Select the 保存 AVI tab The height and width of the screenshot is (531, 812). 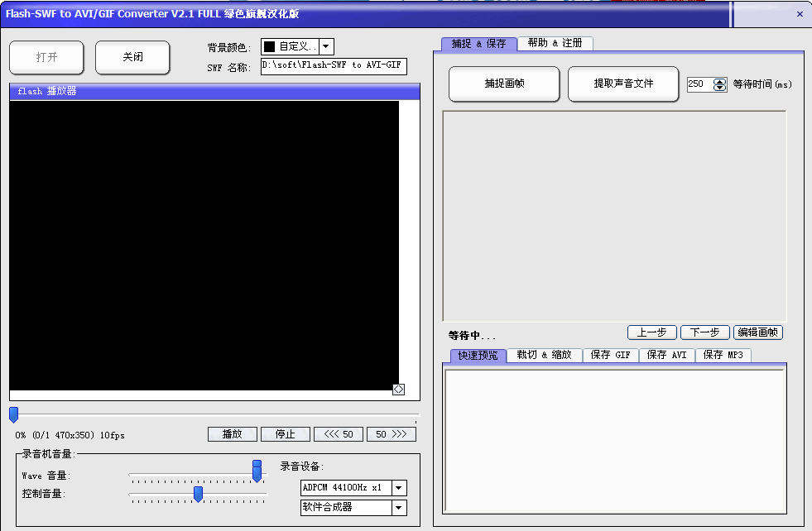pos(666,355)
